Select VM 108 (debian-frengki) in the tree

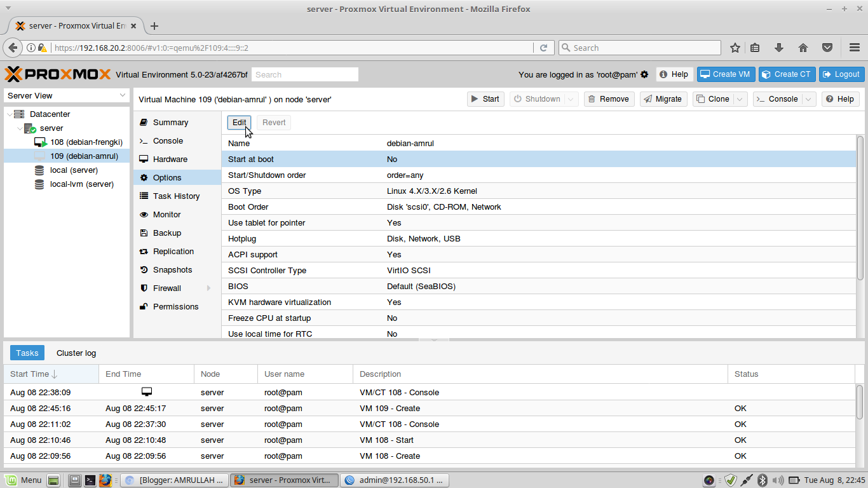click(67, 142)
